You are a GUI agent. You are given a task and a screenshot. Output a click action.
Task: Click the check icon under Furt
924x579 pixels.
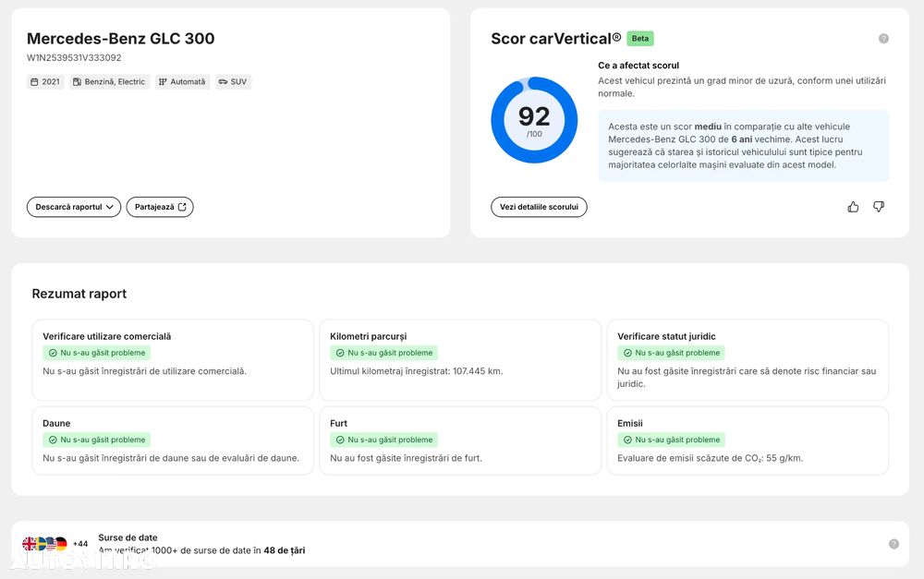340,440
